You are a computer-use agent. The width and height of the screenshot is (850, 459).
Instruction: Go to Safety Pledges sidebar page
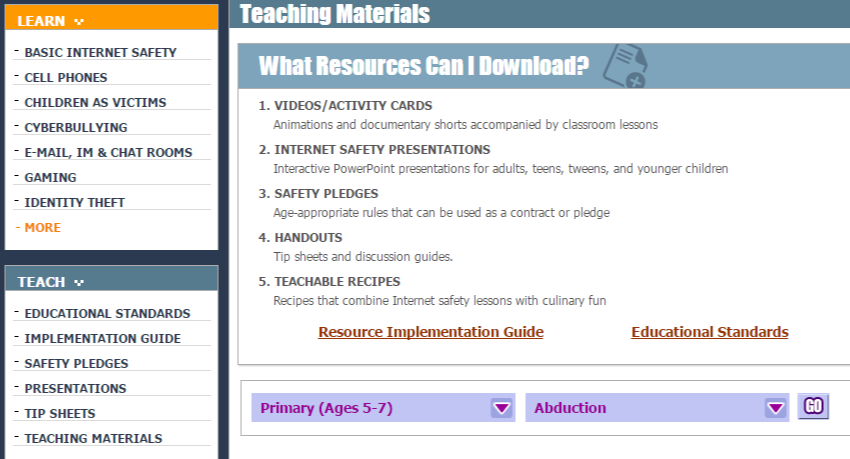click(x=76, y=363)
